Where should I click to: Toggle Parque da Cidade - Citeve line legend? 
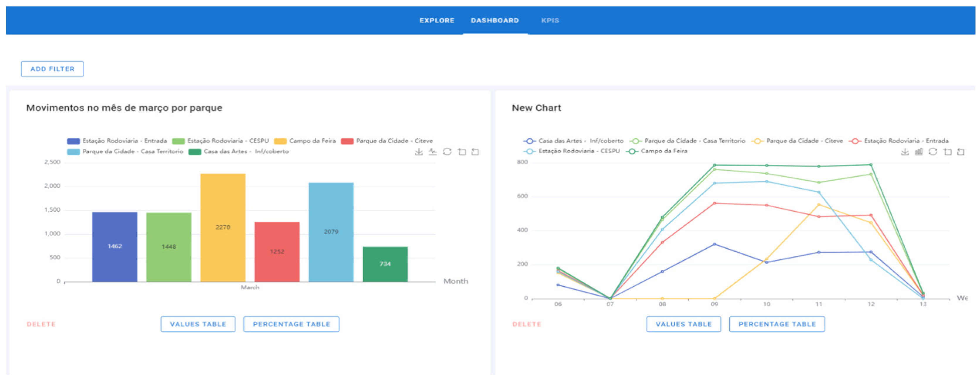click(797, 141)
